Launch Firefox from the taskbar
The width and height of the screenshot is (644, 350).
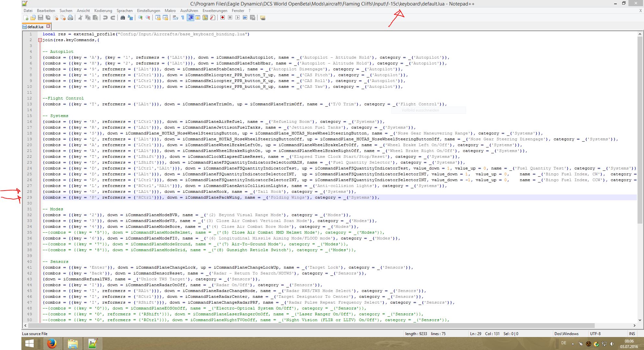tap(52, 344)
